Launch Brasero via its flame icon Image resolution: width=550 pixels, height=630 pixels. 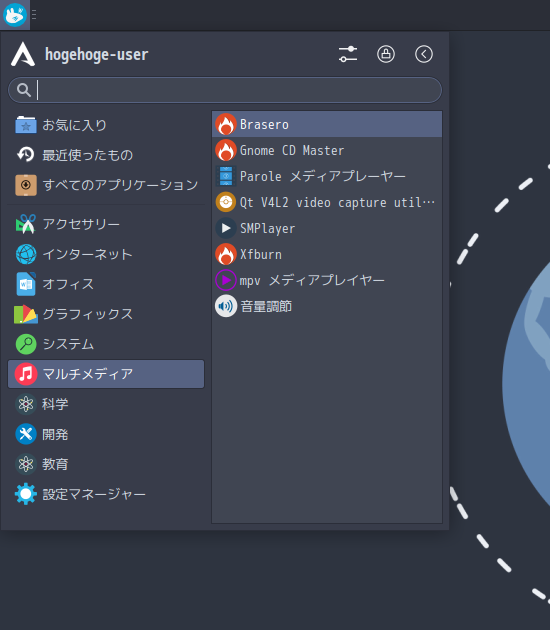[x=226, y=125]
